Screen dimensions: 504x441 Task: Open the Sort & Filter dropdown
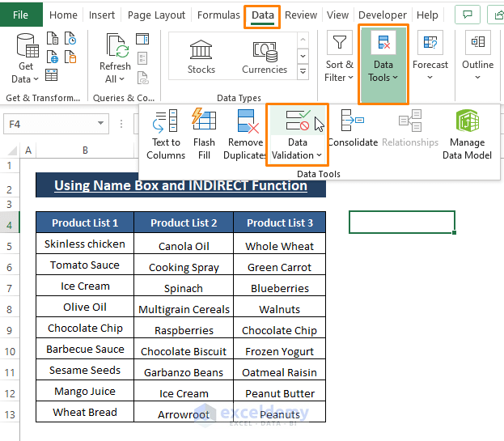pos(339,58)
